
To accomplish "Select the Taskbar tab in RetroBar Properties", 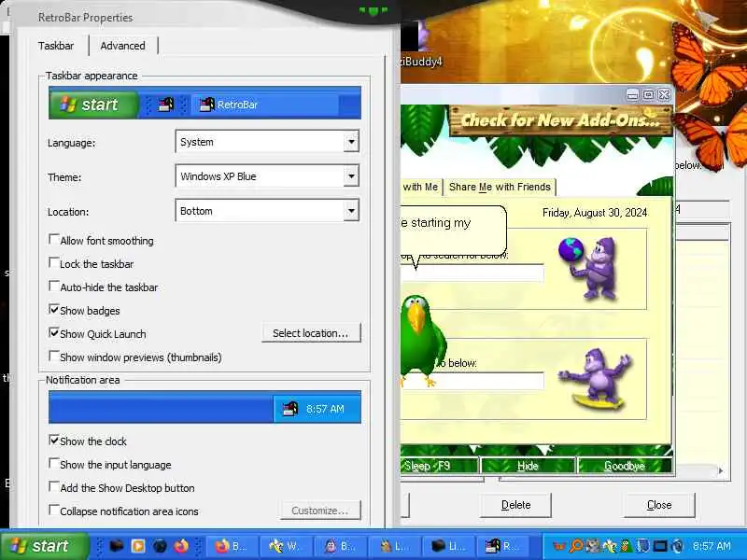I will pyautogui.click(x=56, y=46).
